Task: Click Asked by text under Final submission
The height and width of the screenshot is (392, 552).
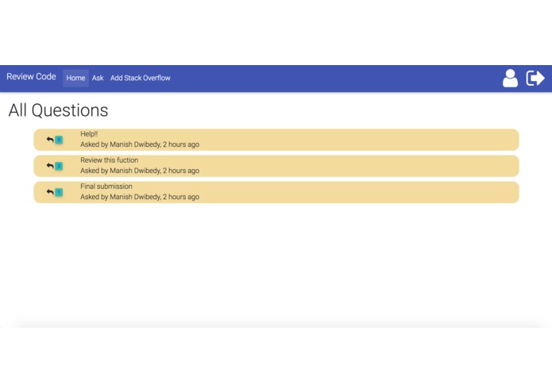Action: click(140, 197)
